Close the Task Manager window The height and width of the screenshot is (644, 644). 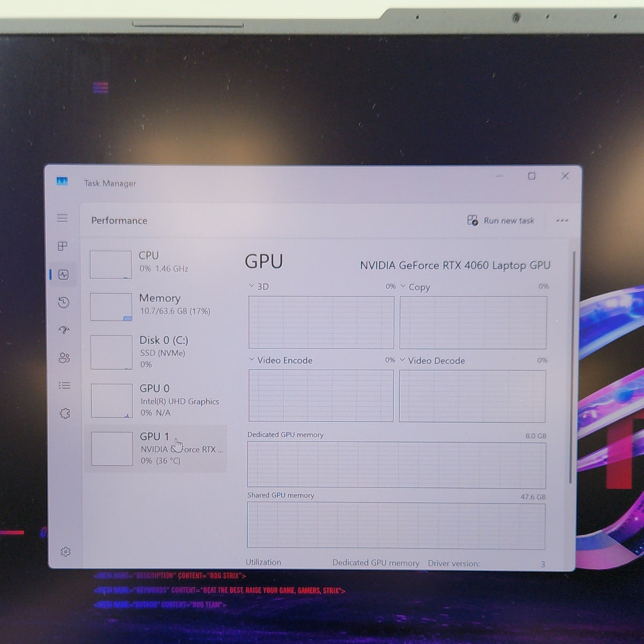[565, 176]
